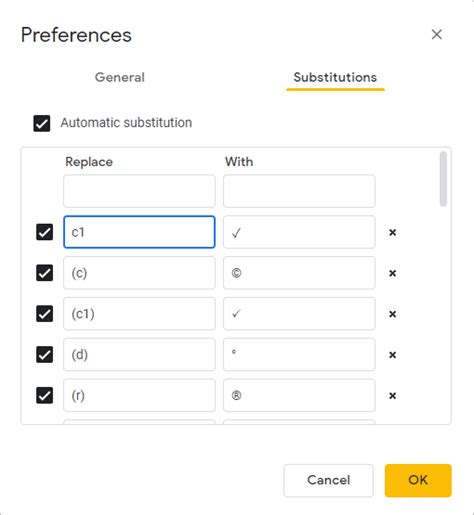Select the Substitutions tab
This screenshot has height=515, width=474.
click(x=335, y=77)
